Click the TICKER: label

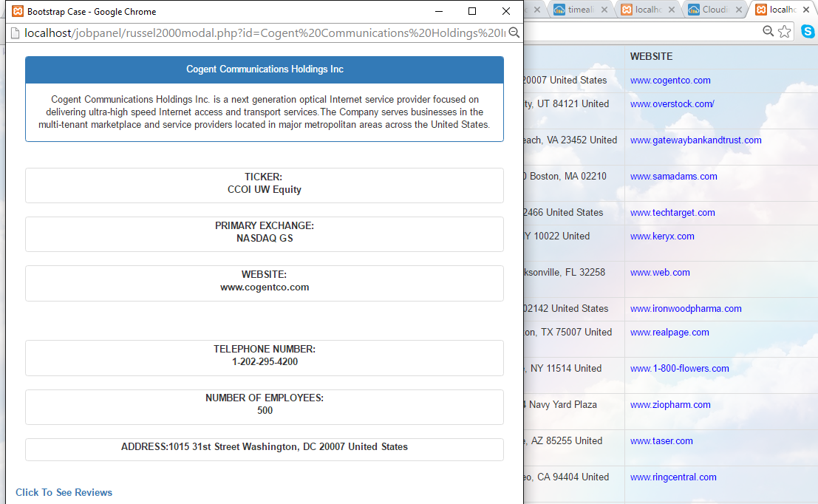coord(264,177)
